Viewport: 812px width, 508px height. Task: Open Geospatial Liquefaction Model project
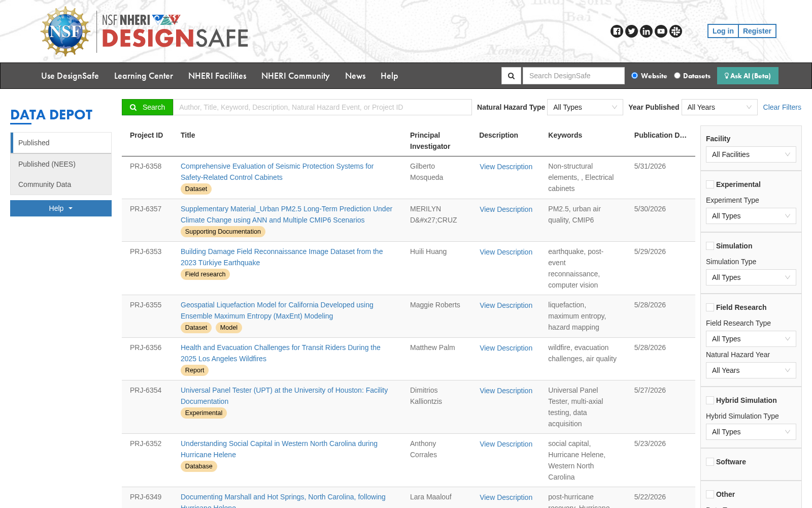pyautogui.click(x=277, y=310)
